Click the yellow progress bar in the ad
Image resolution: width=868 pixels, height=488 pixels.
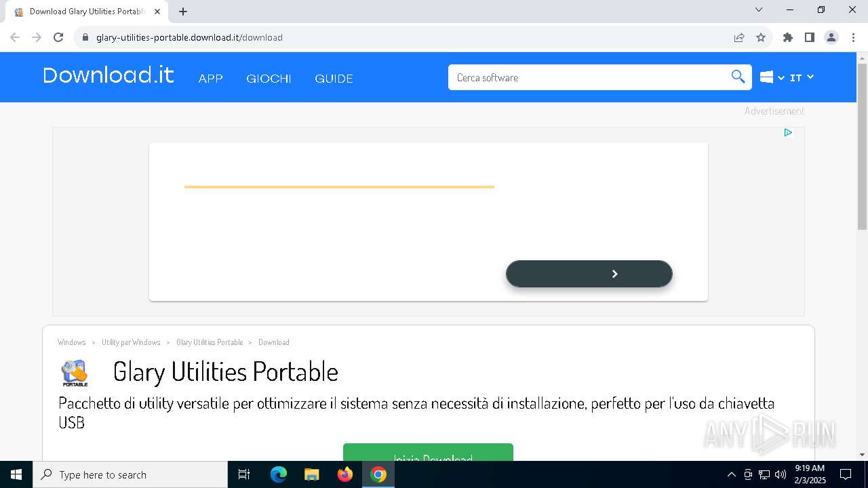(x=339, y=186)
